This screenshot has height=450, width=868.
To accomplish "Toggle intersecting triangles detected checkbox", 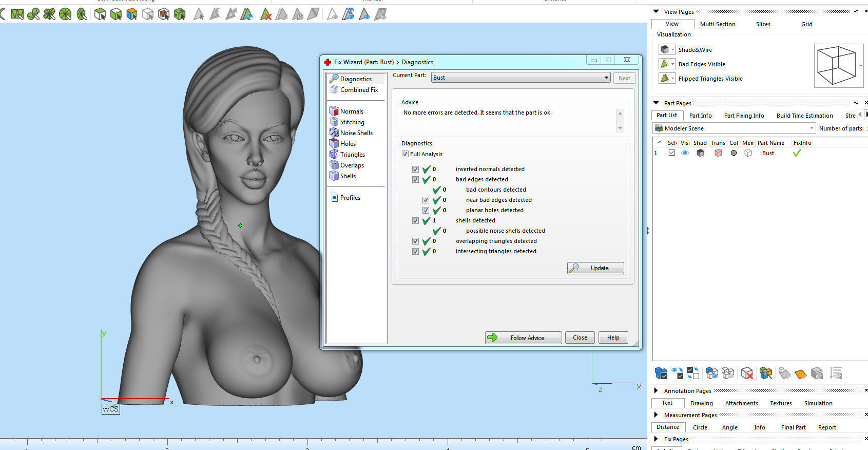I will click(x=415, y=251).
